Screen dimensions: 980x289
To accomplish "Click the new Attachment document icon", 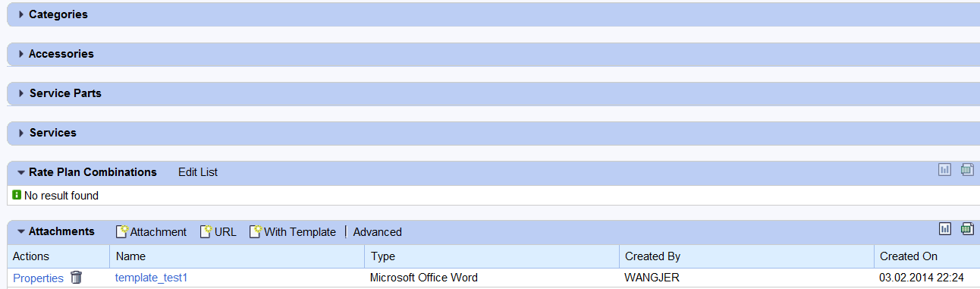I will [x=121, y=232].
